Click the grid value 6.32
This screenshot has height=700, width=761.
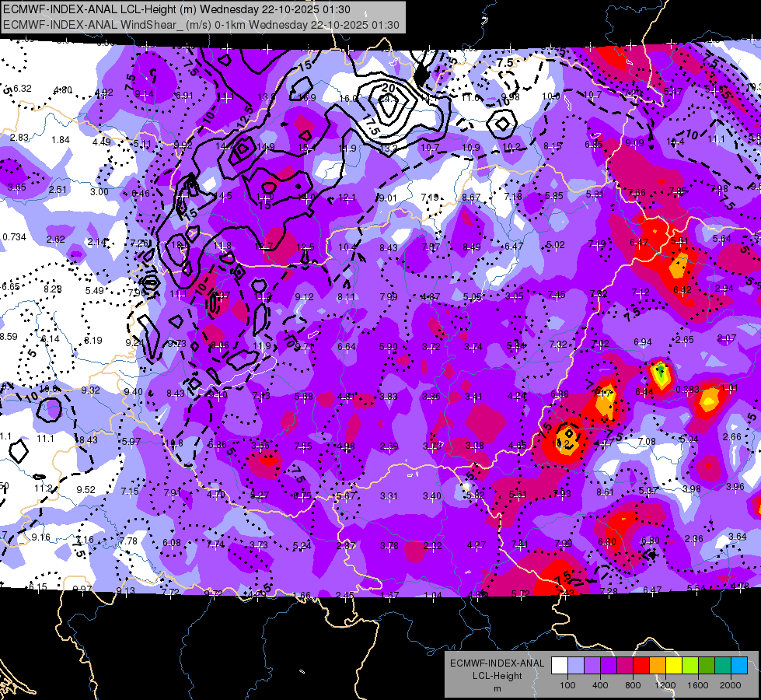23,89
